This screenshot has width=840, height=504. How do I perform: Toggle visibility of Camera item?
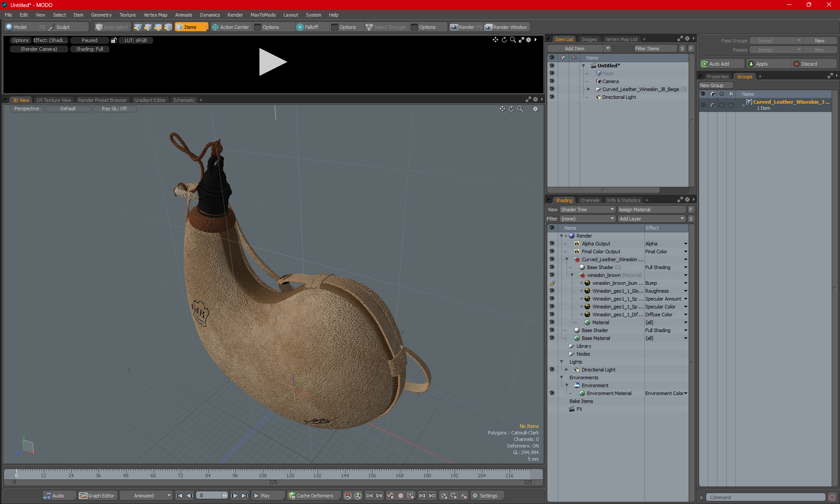(552, 81)
